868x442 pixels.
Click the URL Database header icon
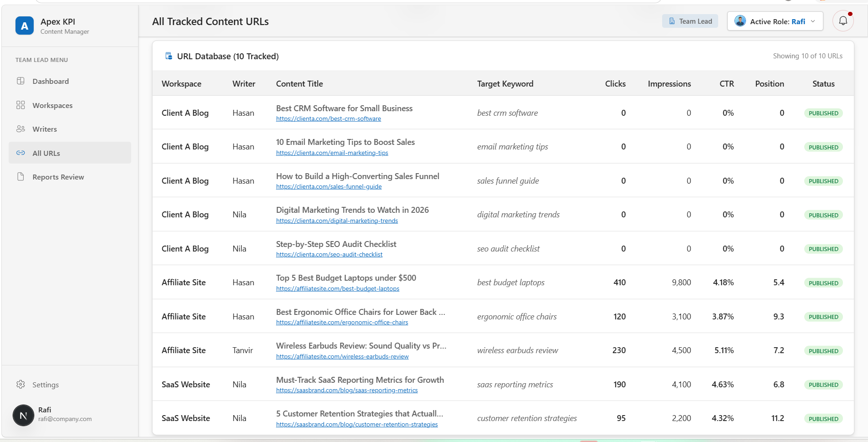tap(168, 56)
